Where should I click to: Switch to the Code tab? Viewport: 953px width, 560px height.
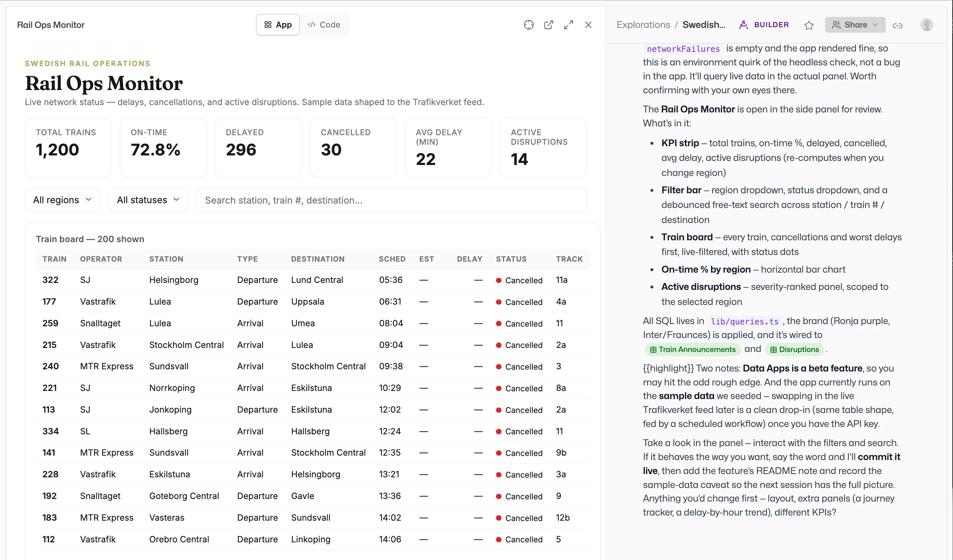324,25
